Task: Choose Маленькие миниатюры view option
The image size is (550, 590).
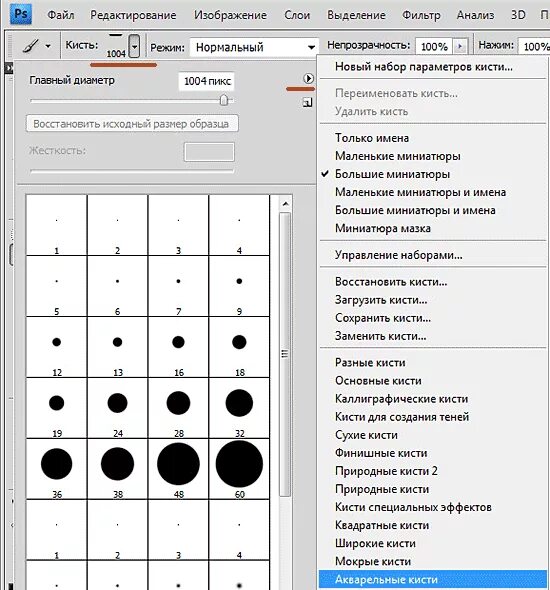Action: (398, 156)
